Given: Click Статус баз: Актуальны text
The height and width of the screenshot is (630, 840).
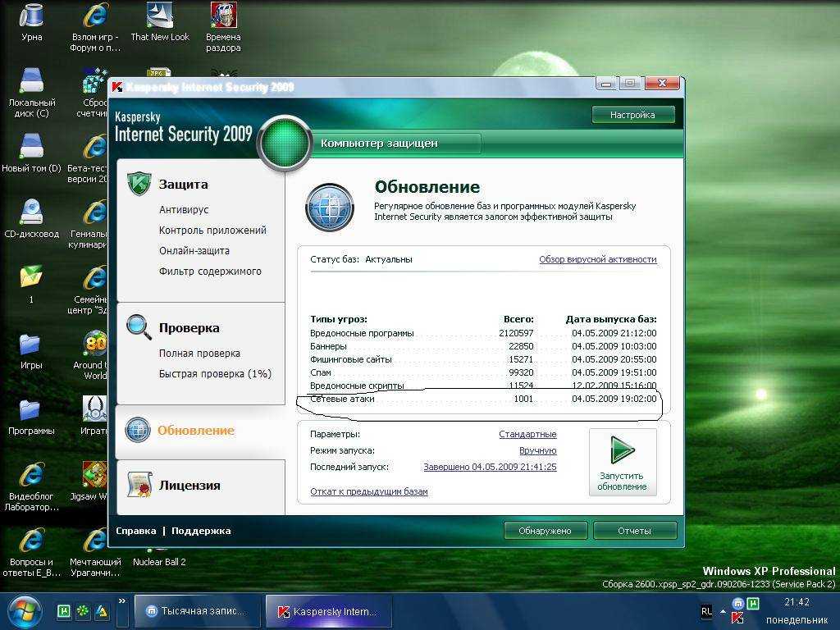Looking at the screenshot, I should coord(361,259).
